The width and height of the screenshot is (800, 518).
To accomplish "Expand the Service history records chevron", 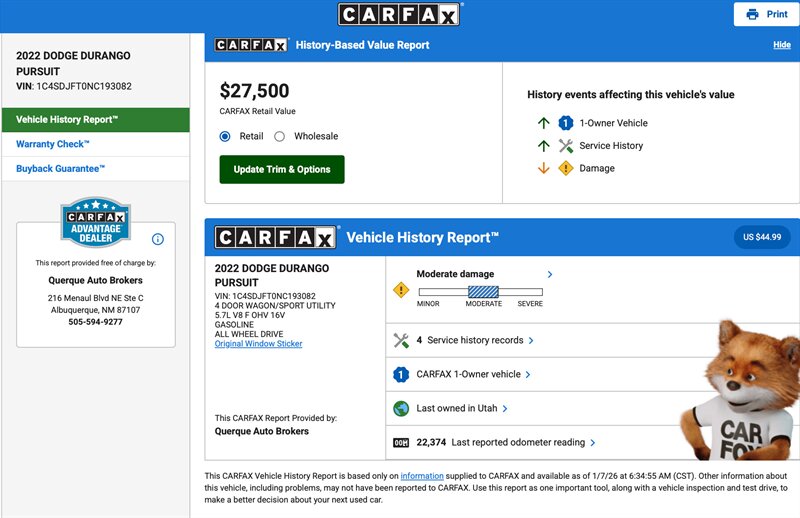I will tap(531, 340).
